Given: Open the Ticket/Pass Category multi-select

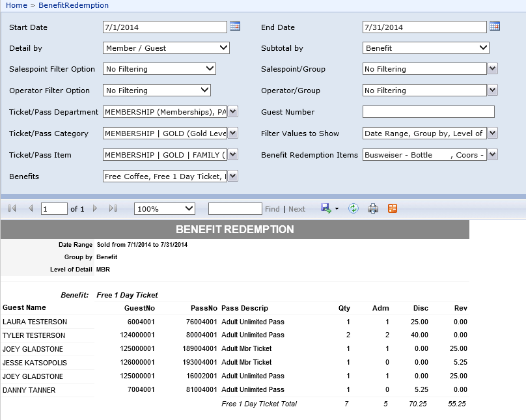Looking at the screenshot, I should coord(233,133).
